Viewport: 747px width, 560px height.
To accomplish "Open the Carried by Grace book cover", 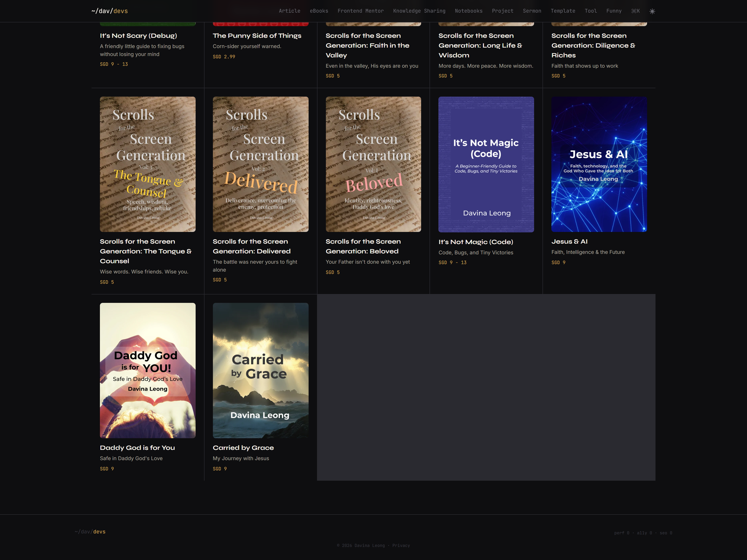I will [x=260, y=370].
